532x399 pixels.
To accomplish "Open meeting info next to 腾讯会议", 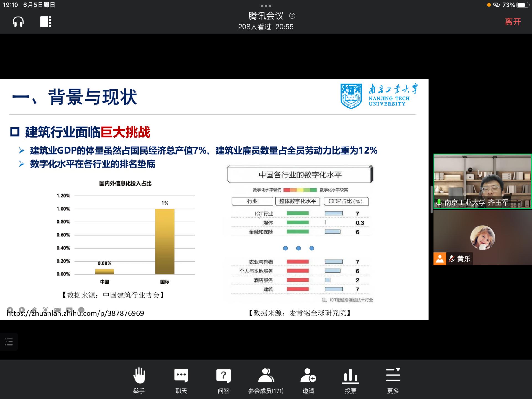I will 292,16.
